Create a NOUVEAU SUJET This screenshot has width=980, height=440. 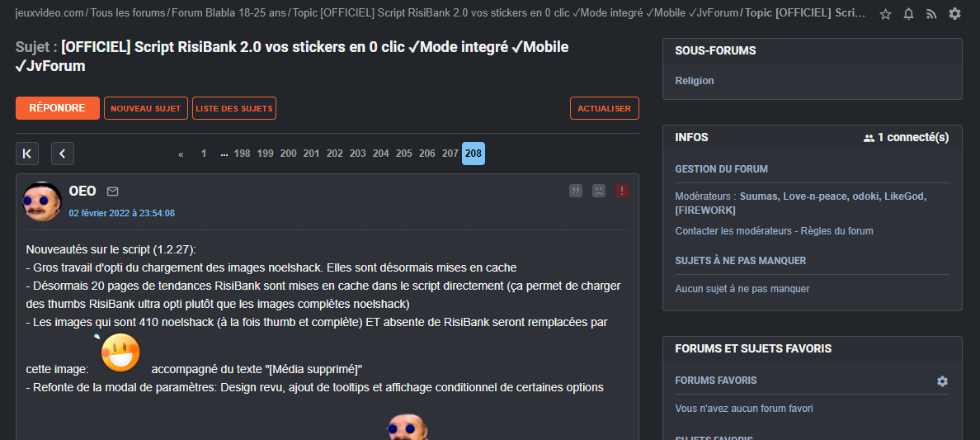coord(146,108)
